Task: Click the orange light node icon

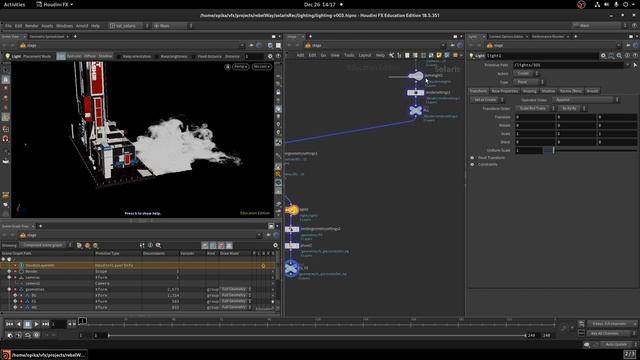Action: click(x=291, y=210)
